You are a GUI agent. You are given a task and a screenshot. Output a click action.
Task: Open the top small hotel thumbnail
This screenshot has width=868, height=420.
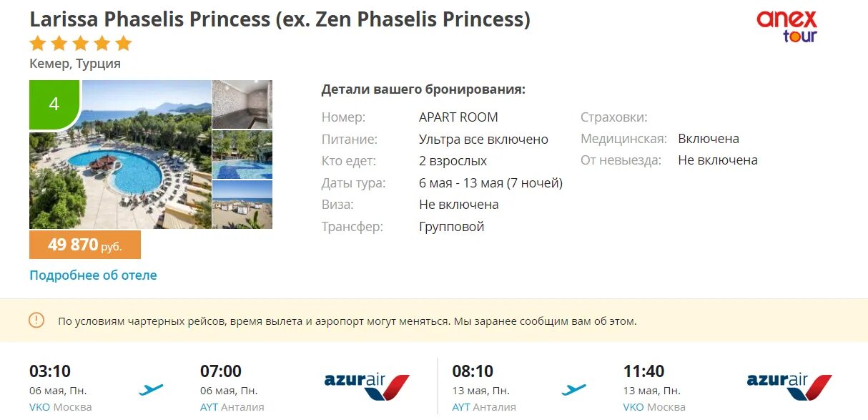(x=242, y=104)
